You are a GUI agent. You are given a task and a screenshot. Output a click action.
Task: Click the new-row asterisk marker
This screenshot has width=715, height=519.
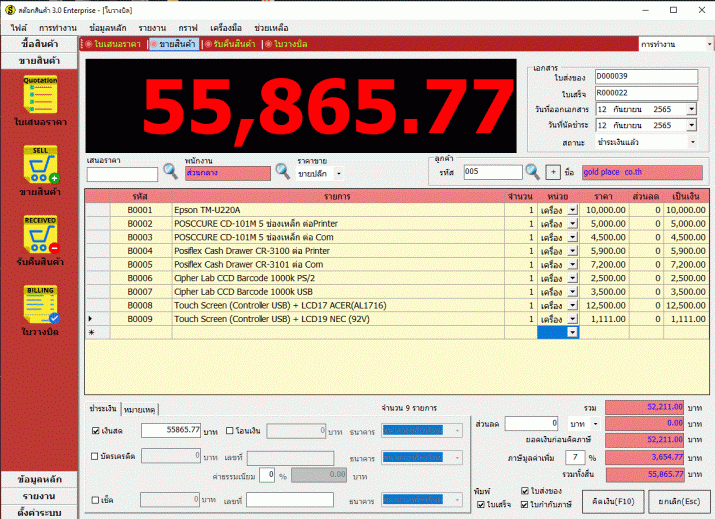(x=91, y=332)
